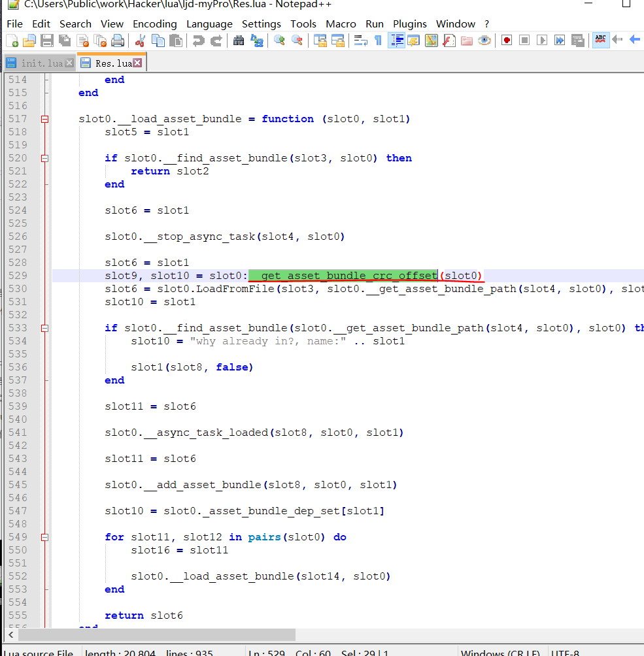The height and width of the screenshot is (656, 644).
Task: Redo the last undone edit
Action: click(x=216, y=41)
